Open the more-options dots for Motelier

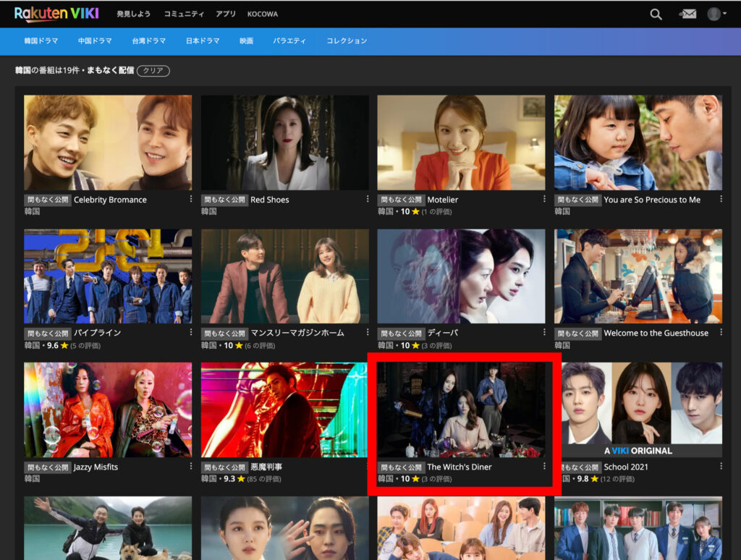544,199
